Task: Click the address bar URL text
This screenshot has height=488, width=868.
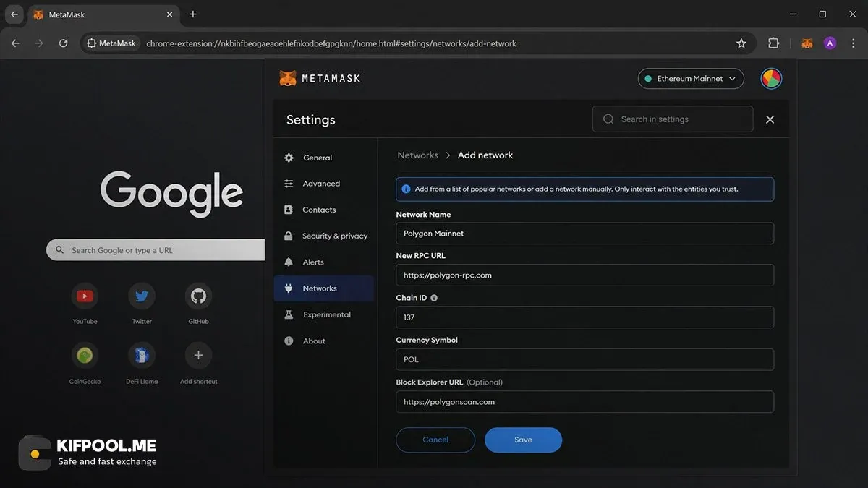Action: pyautogui.click(x=331, y=44)
